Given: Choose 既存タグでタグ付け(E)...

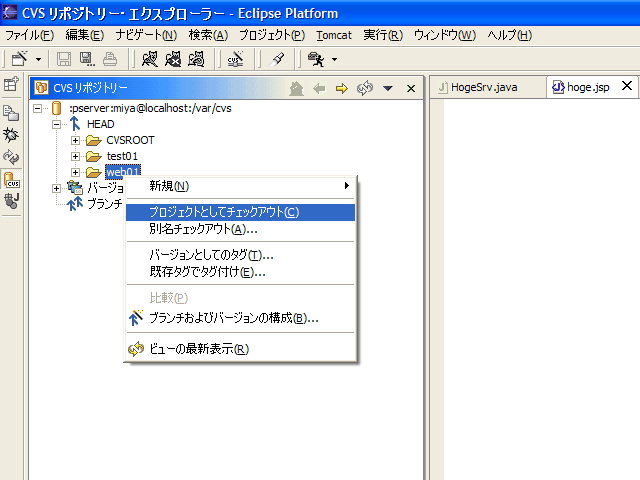Looking at the screenshot, I should click(240, 272).
